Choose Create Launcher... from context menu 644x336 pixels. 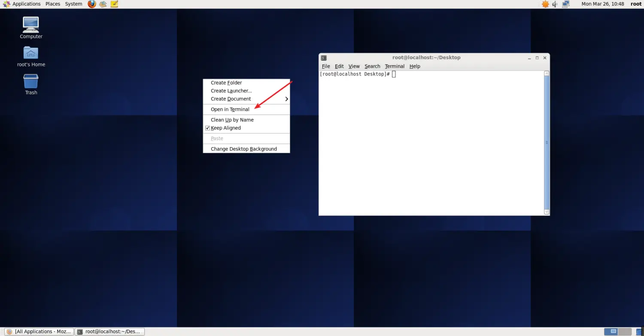click(246, 91)
